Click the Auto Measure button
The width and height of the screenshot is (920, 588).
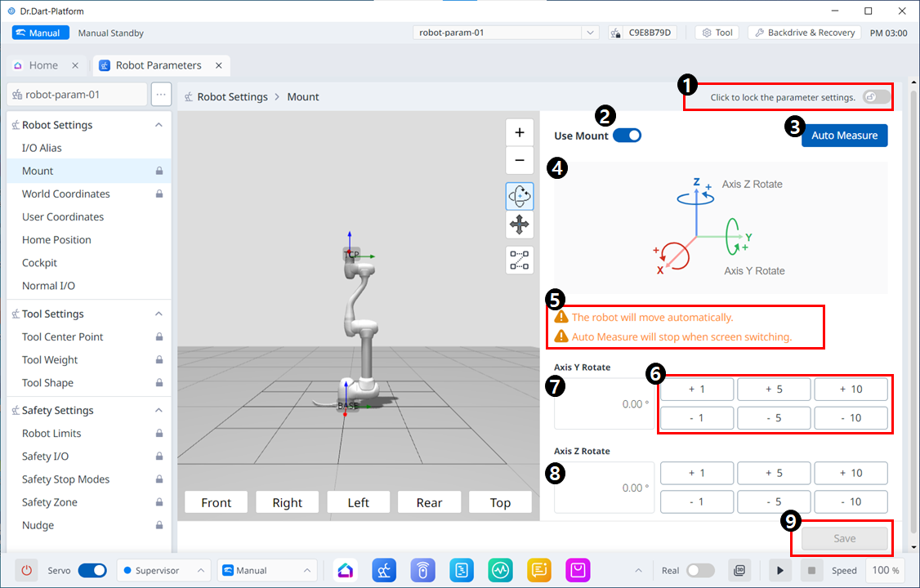point(844,136)
